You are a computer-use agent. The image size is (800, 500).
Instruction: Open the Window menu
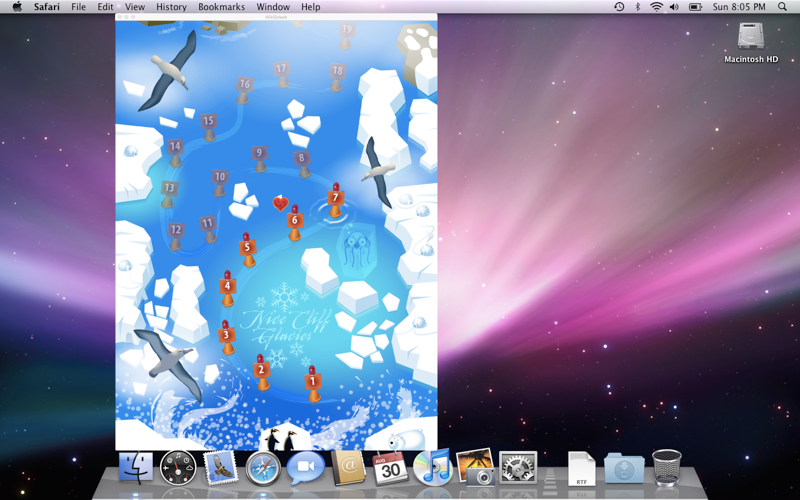(x=273, y=7)
